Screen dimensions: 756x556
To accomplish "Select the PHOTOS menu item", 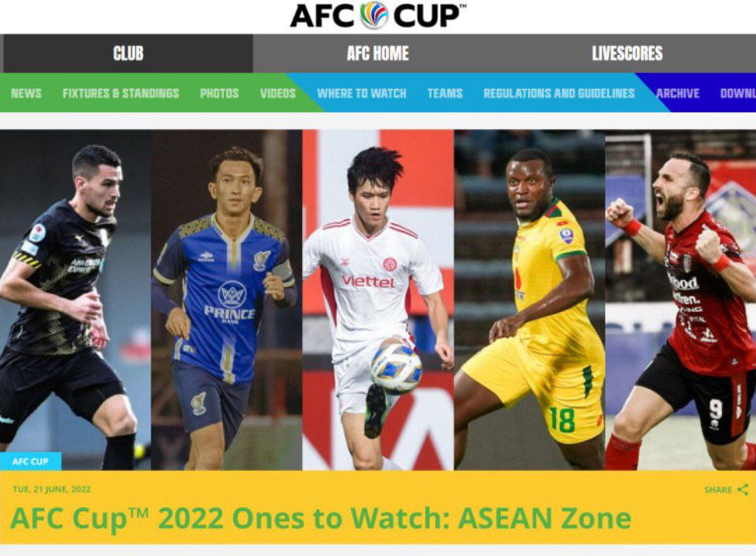I will click(x=219, y=93).
